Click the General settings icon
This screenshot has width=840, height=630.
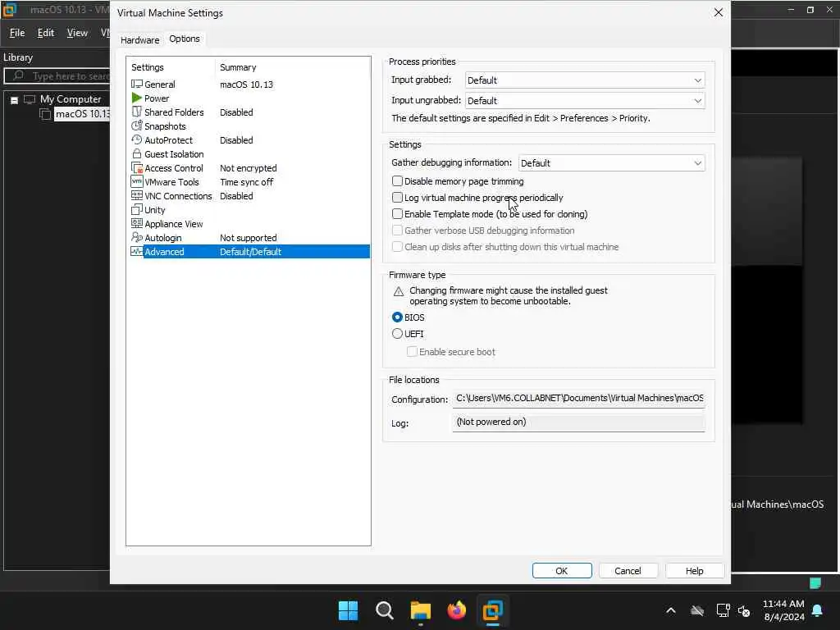click(x=137, y=84)
